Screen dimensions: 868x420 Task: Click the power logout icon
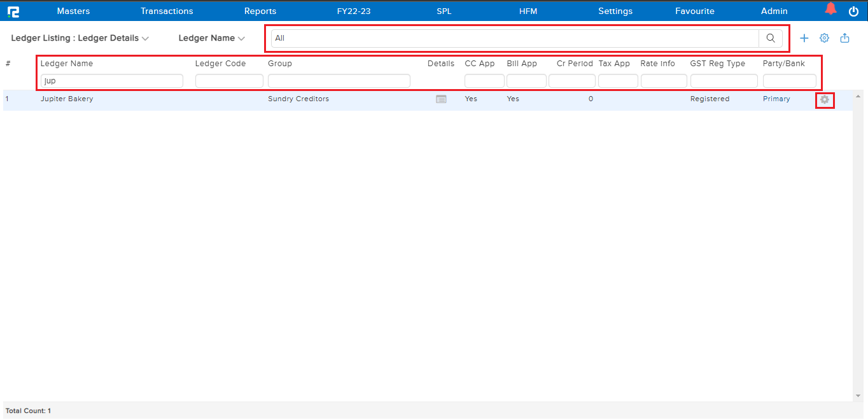[x=853, y=11]
